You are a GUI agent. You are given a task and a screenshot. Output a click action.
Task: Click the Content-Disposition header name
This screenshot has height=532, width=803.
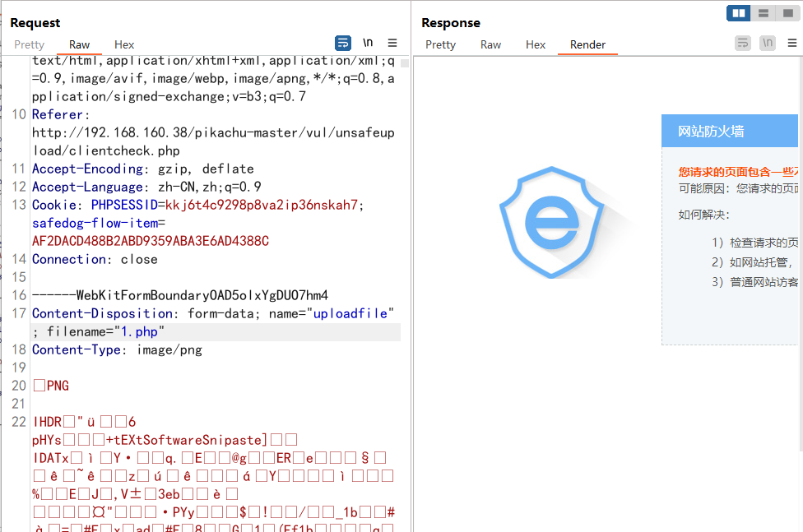click(102, 313)
